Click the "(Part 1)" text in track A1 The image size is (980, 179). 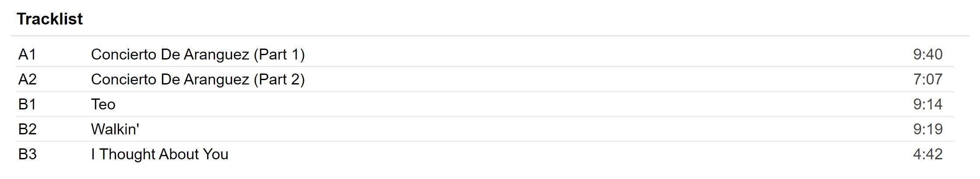[279, 54]
